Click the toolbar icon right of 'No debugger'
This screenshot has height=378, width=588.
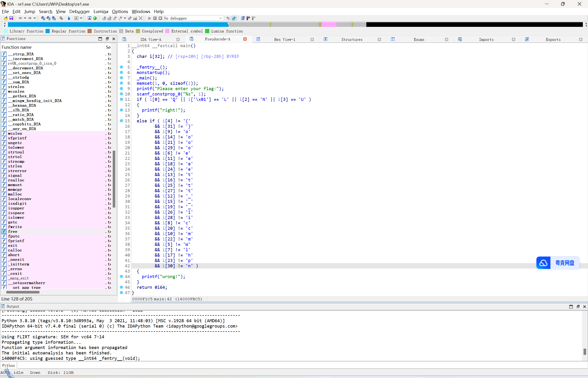(x=228, y=18)
